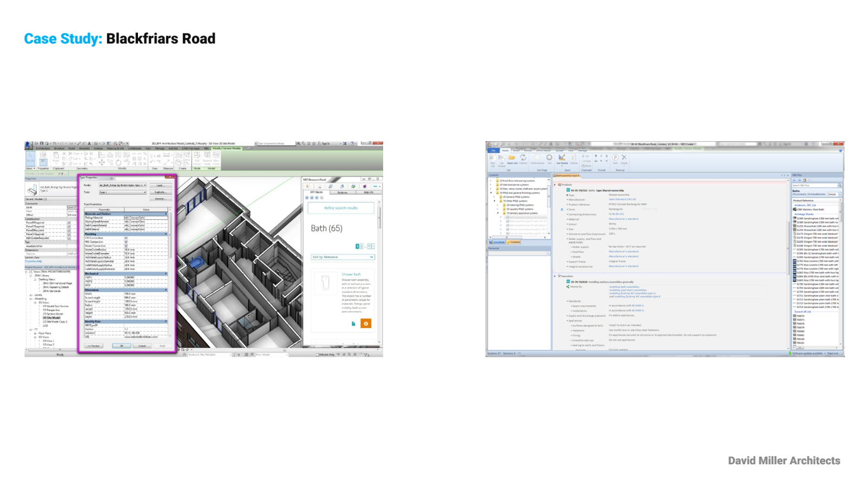The width and height of the screenshot is (868, 487).
Task: Click OK in Type Properties dialog
Action: click(122, 346)
